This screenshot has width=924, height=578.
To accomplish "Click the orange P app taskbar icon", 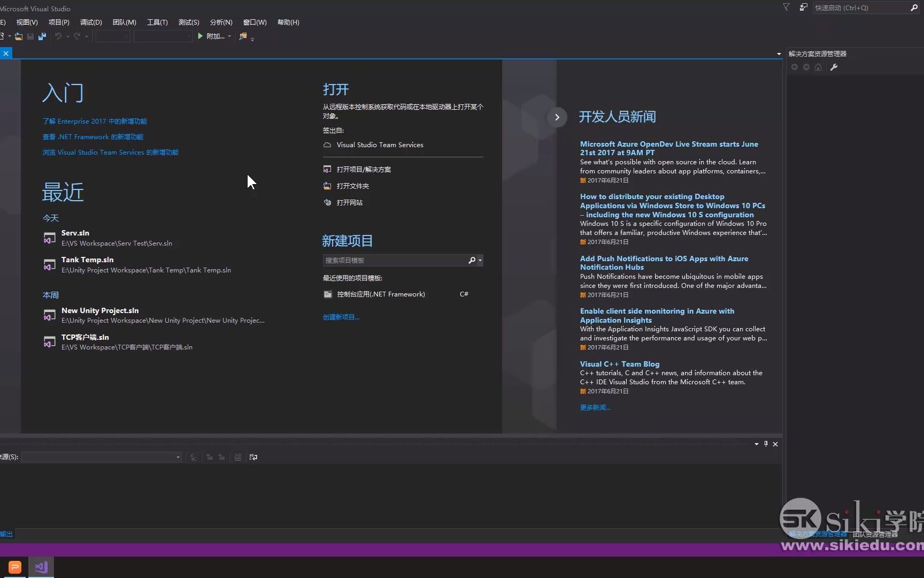I will pyautogui.click(x=14, y=567).
